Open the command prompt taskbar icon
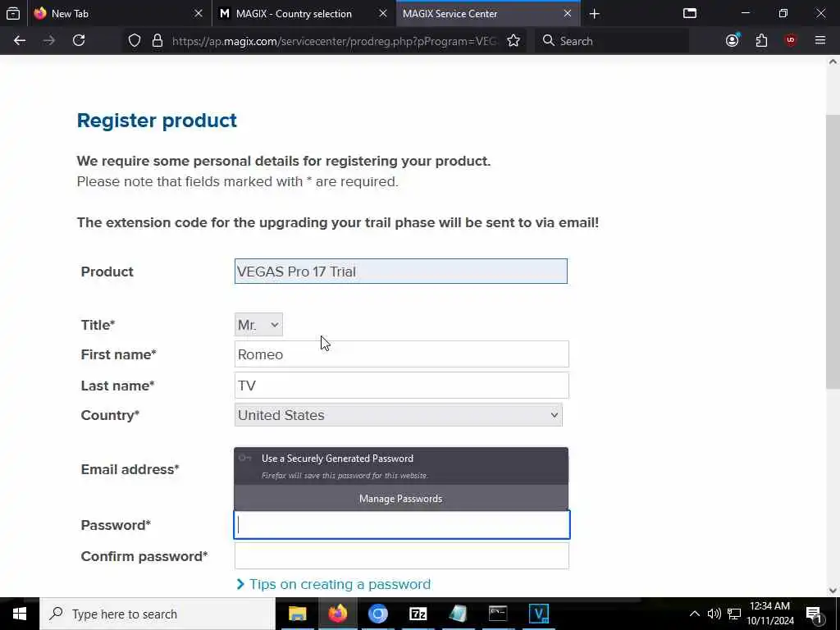This screenshot has width=840, height=630. tap(498, 614)
